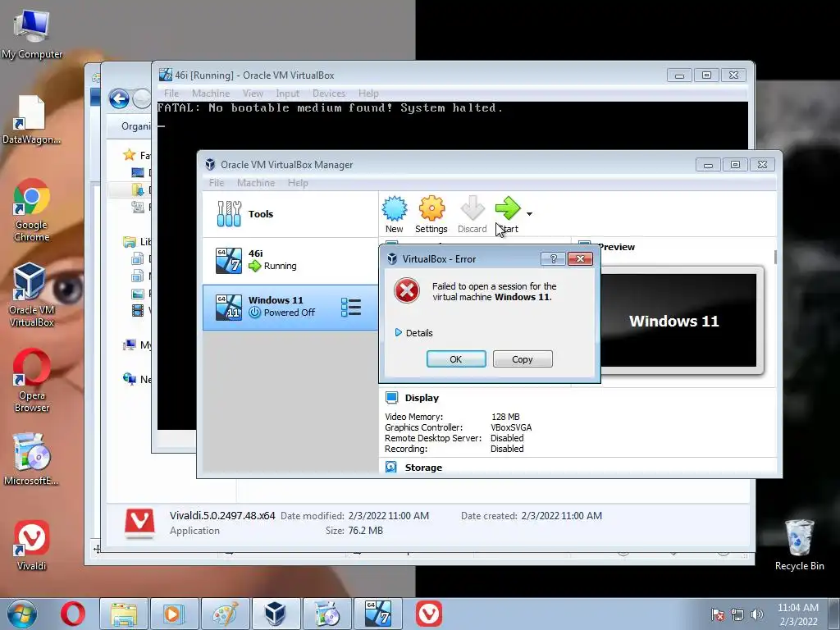Click the volume speaker tray icon
This screenshot has width=840, height=630.
tap(757, 614)
